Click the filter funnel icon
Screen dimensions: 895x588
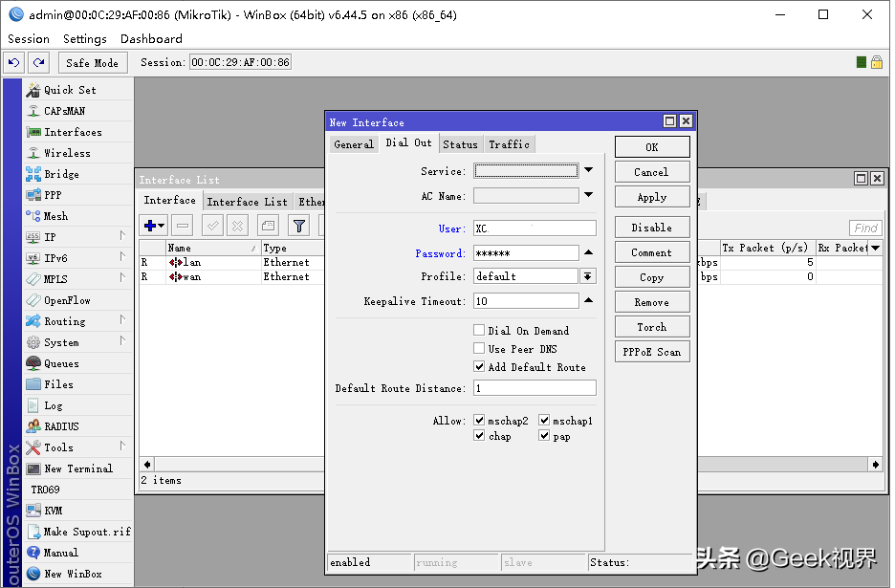[298, 226]
